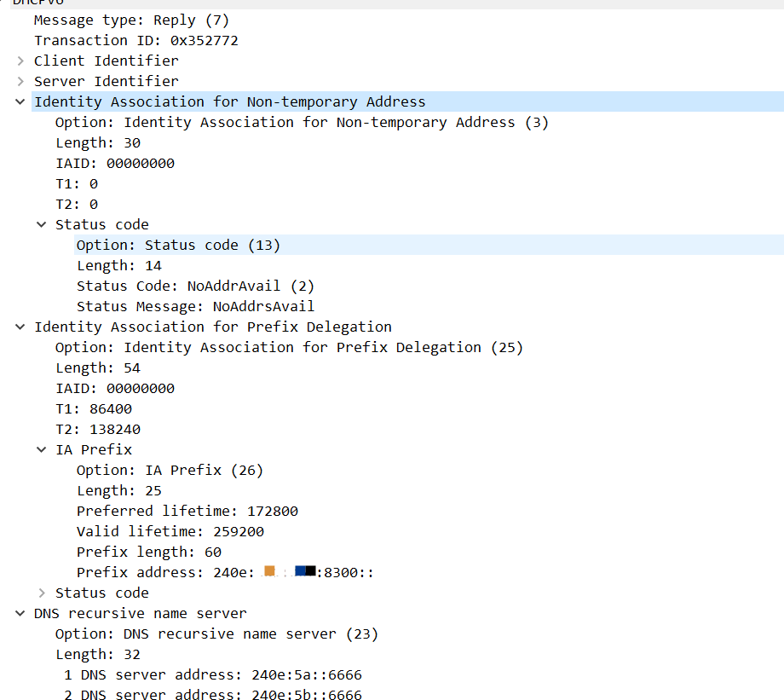Viewport: 784px width, 700px height.
Task: Click DNS server address 240e:5b::6666
Action: (x=221, y=695)
